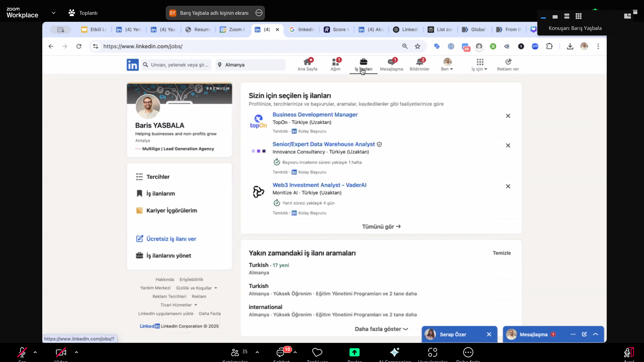Image resolution: width=644 pixels, height=362 pixels.
Task: Click the Chrome reload button
Action: [x=79, y=46]
